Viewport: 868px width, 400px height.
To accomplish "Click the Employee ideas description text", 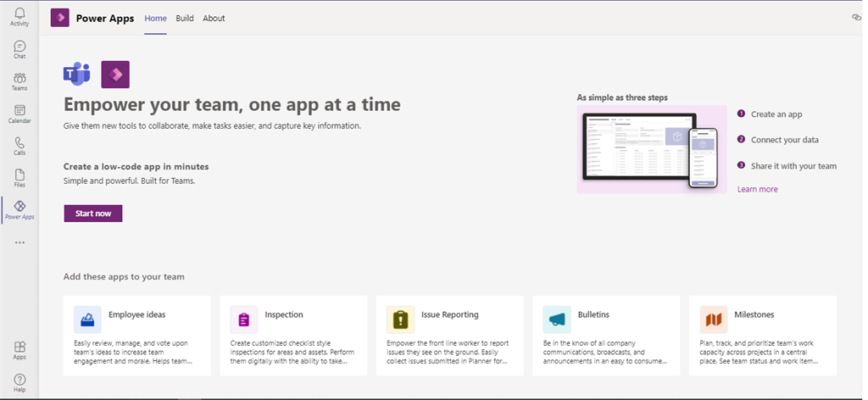I will (134, 353).
